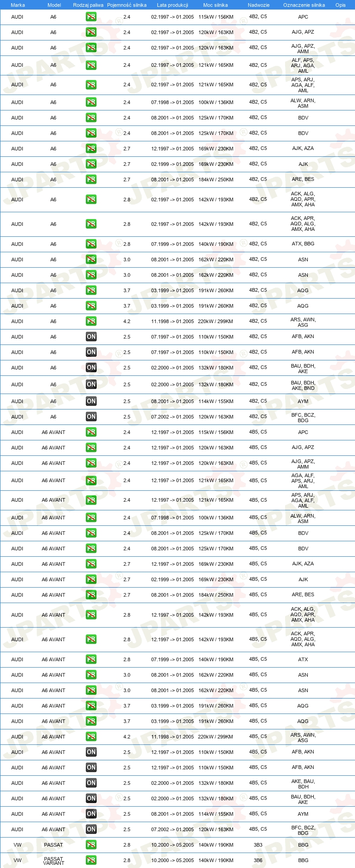The height and width of the screenshot is (868, 355).
Task: Click engine code cell BAU, BDH, AKE, BND
Action: [303, 385]
